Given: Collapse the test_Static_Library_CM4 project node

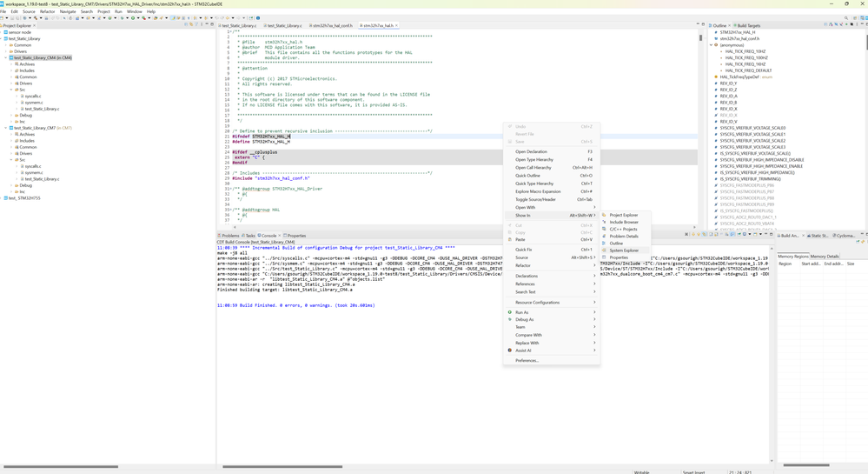Looking at the screenshot, I should pyautogui.click(x=6, y=58).
